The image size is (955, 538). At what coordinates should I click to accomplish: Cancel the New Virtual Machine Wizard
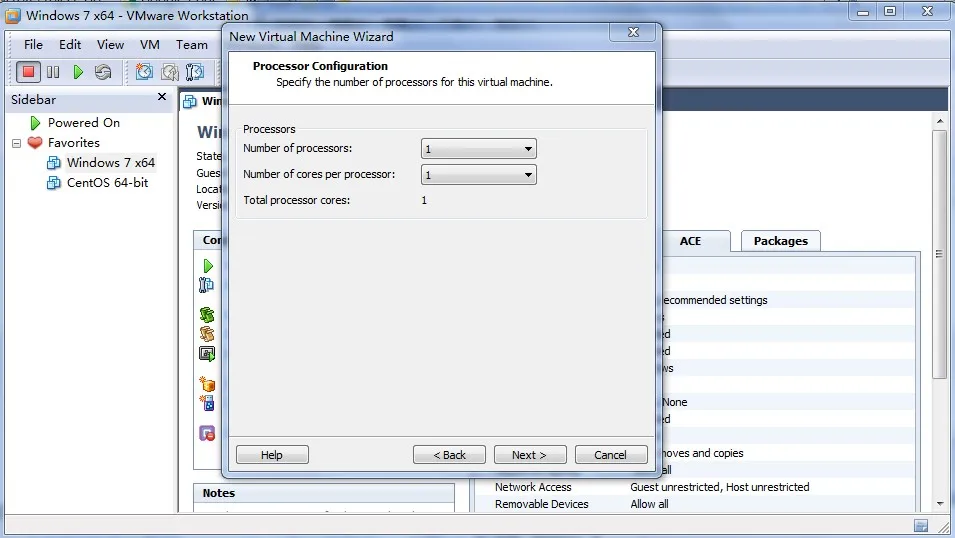click(611, 455)
